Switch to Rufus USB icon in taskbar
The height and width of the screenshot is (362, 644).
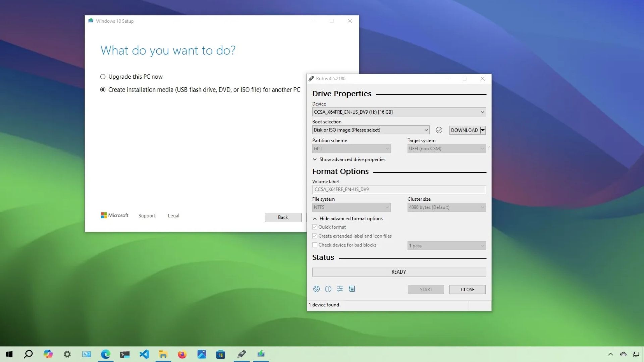click(x=241, y=354)
